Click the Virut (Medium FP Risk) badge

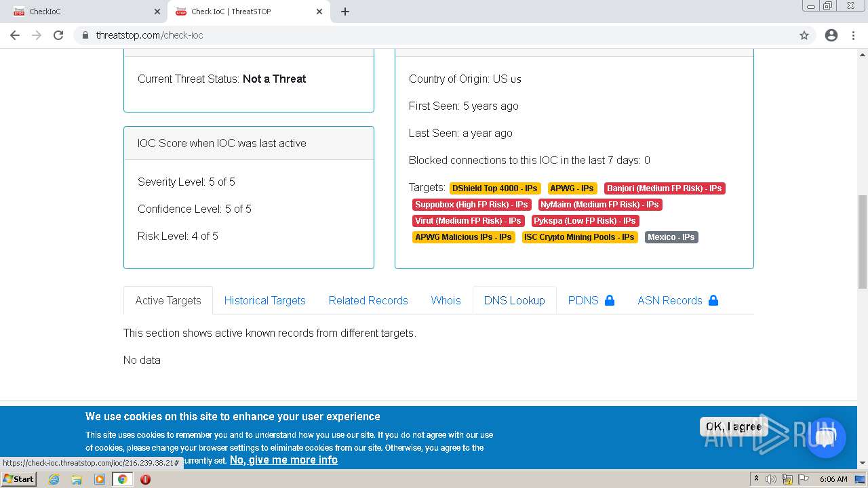[x=468, y=221]
